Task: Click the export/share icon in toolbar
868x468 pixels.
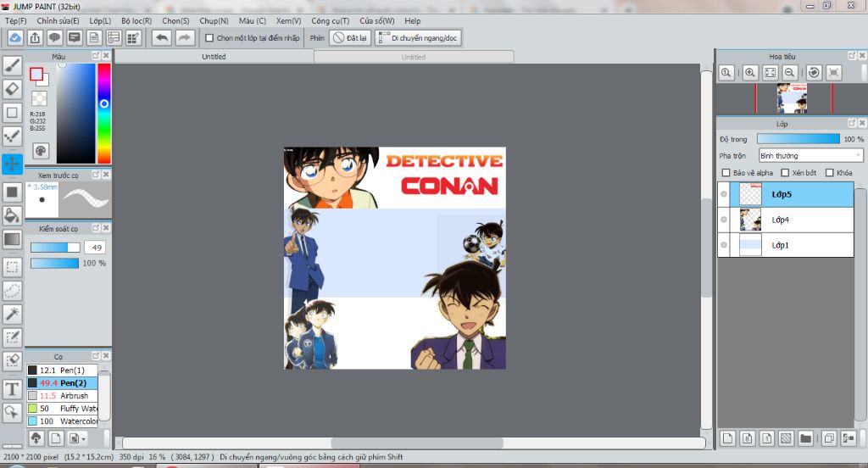Action: 35,37
